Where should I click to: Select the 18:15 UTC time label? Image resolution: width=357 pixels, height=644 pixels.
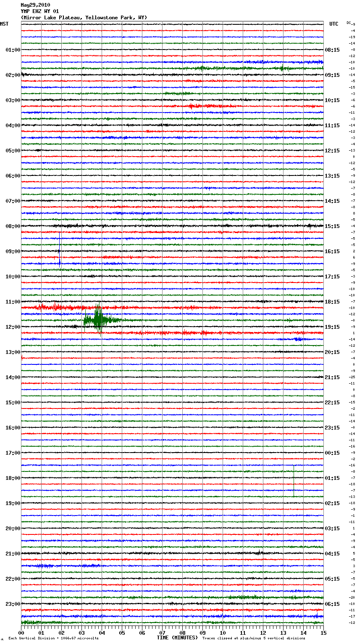[332, 302]
